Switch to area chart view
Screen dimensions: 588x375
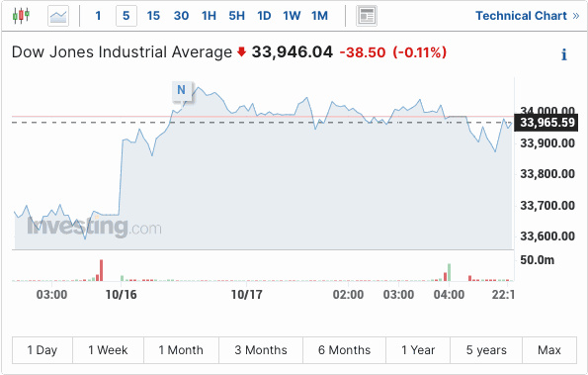click(58, 16)
